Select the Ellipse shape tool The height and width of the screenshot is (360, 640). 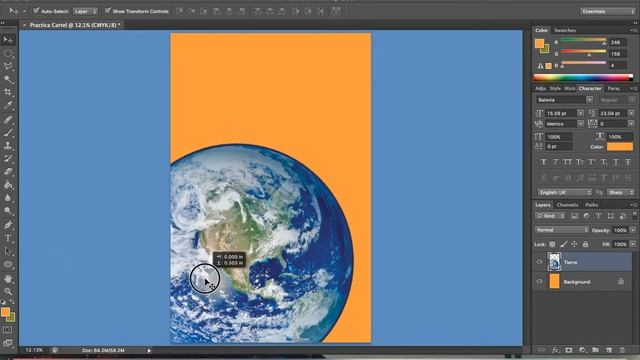click(x=8, y=264)
